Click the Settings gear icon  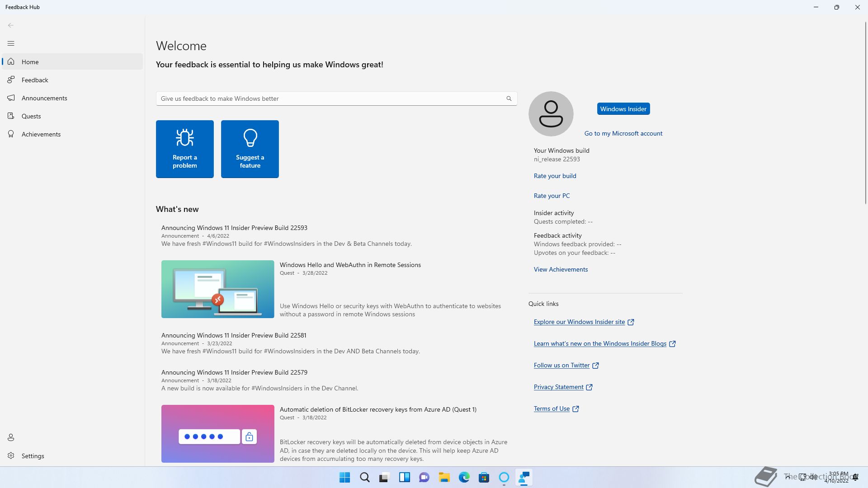[x=11, y=455]
